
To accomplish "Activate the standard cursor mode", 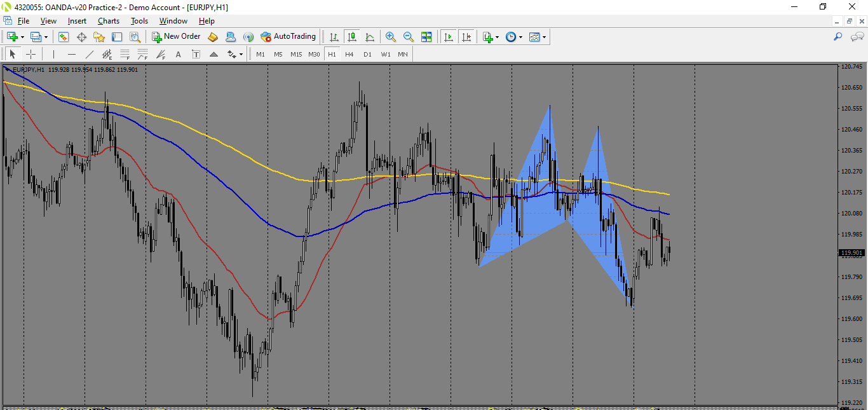I will point(12,54).
